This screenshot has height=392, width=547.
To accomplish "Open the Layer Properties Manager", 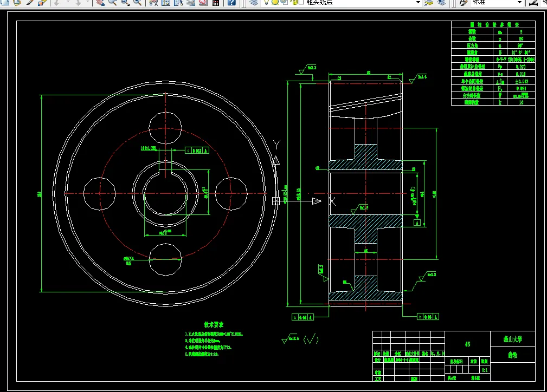I will point(254,2).
